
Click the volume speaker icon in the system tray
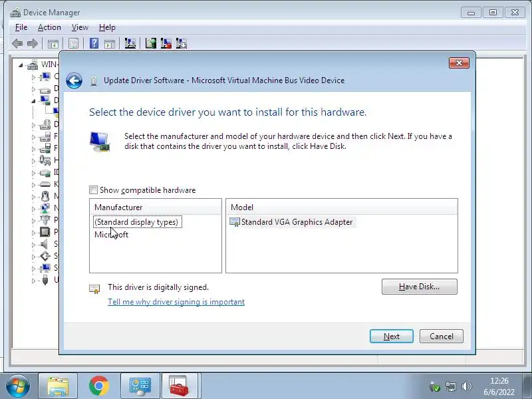click(467, 386)
